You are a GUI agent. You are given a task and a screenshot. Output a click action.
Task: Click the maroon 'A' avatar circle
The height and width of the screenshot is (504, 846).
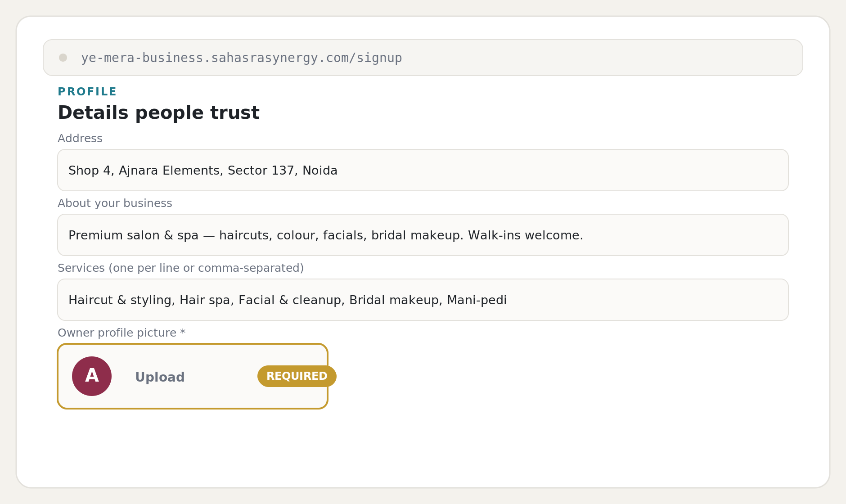coord(92,376)
